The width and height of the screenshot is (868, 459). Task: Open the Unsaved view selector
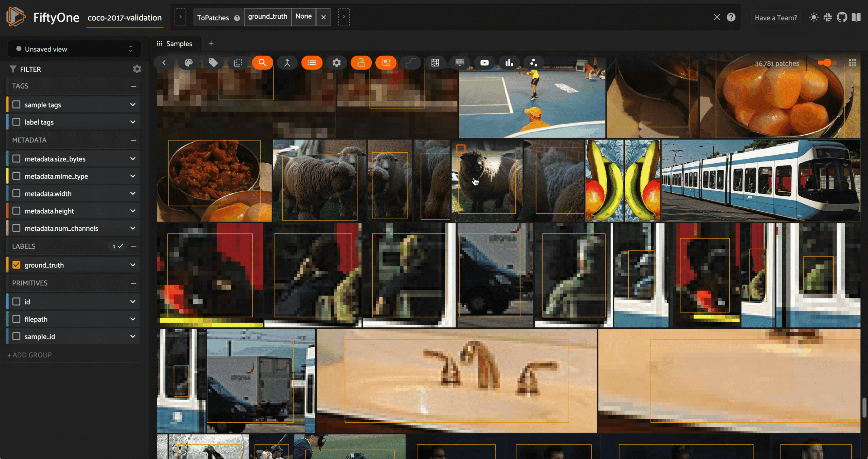(74, 49)
